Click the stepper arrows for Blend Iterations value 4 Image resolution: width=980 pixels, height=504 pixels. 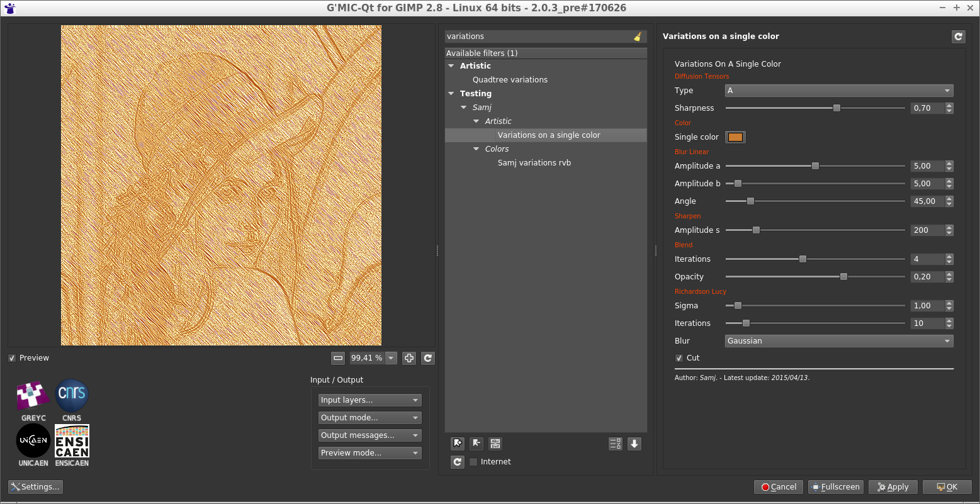[x=949, y=259]
